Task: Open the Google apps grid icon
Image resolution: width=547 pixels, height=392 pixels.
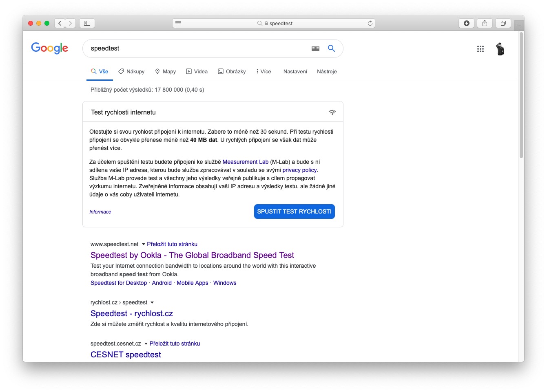Action: click(x=480, y=49)
